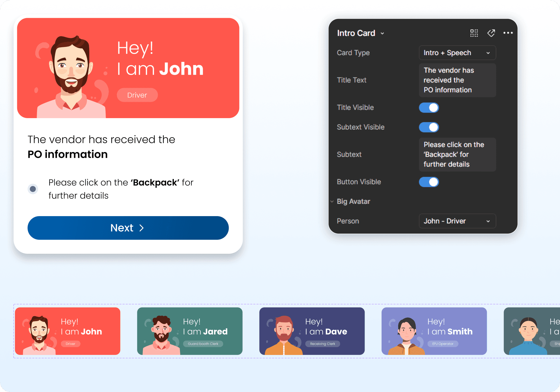This screenshot has width=560, height=392.
Task: Click the blue Next button
Action: 128,228
